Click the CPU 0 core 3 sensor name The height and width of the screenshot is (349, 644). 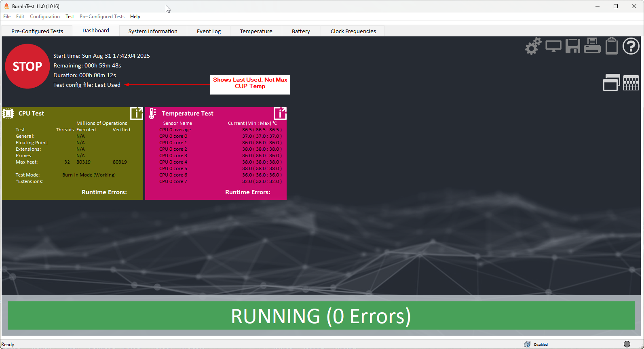[173, 156]
